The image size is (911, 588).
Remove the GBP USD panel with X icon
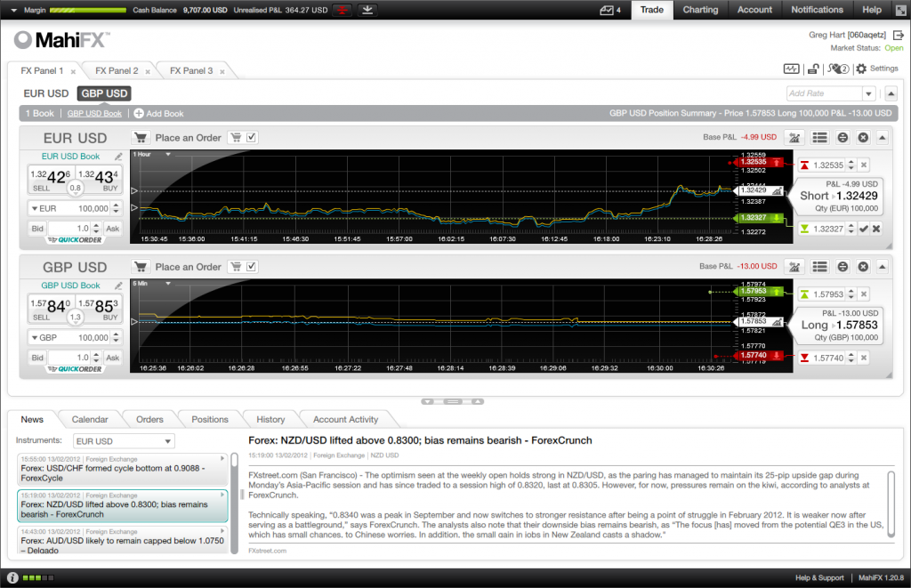(x=862, y=267)
